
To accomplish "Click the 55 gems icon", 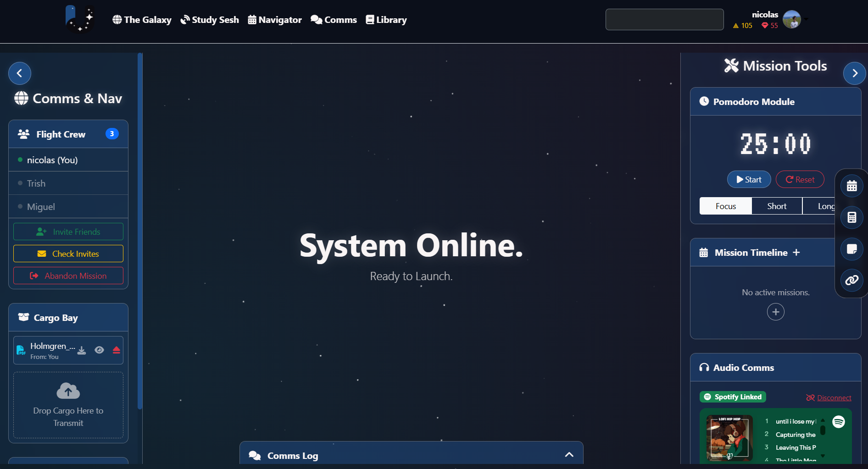I will (765, 26).
